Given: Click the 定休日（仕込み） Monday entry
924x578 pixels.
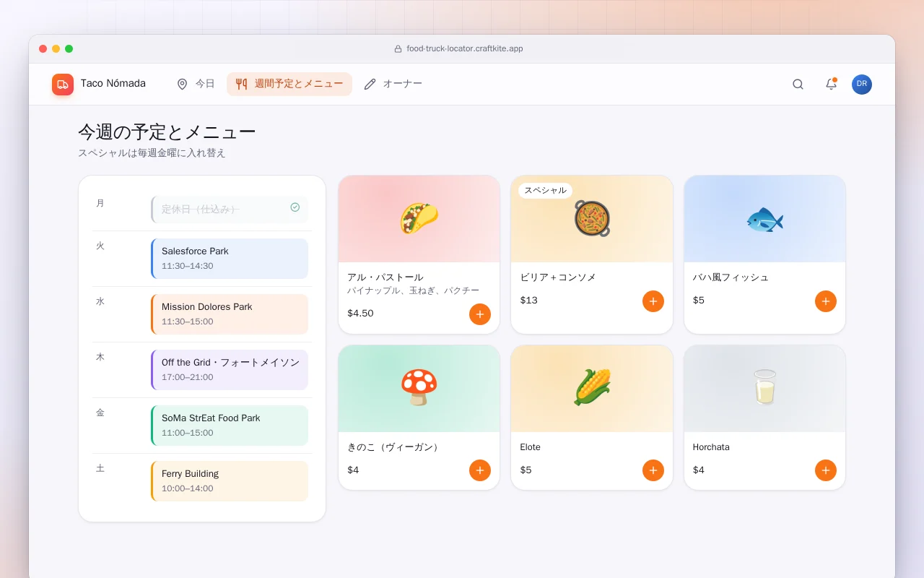Looking at the screenshot, I should pos(230,210).
